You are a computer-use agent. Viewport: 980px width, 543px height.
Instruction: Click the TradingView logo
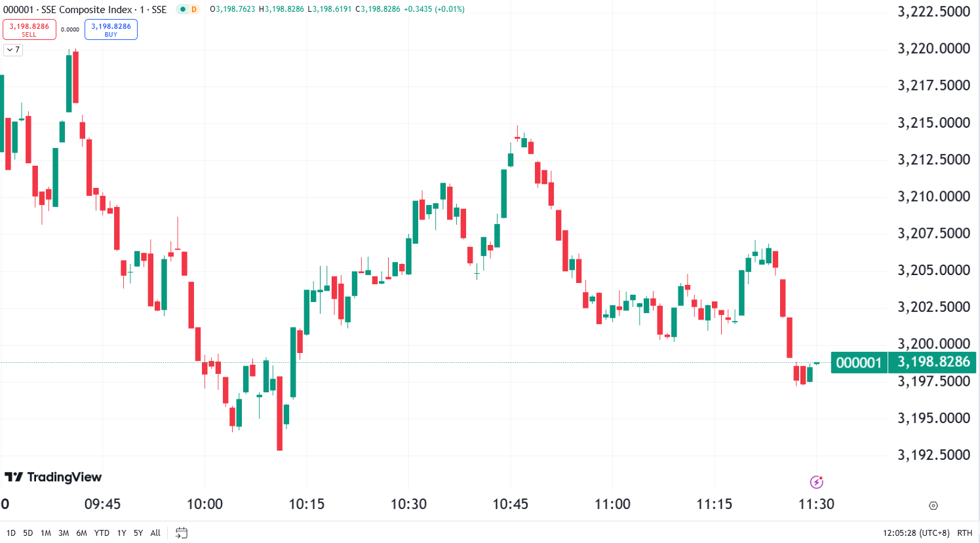[53, 477]
